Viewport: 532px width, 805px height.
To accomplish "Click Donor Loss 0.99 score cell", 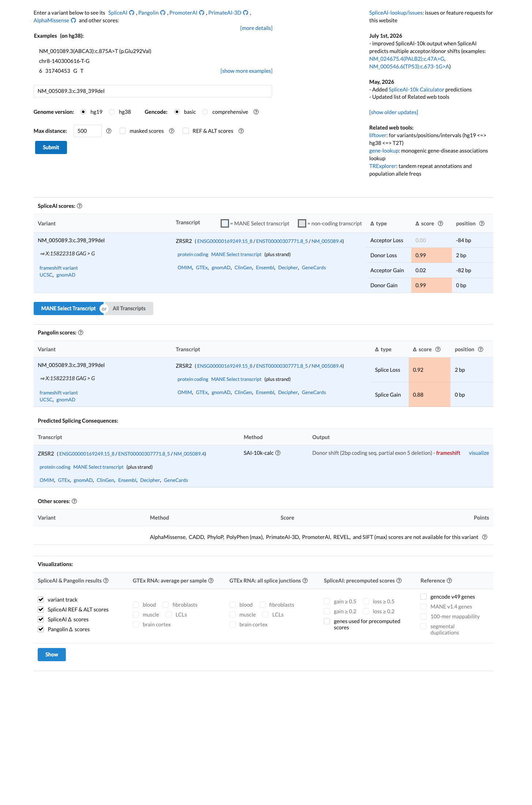I will (x=431, y=255).
